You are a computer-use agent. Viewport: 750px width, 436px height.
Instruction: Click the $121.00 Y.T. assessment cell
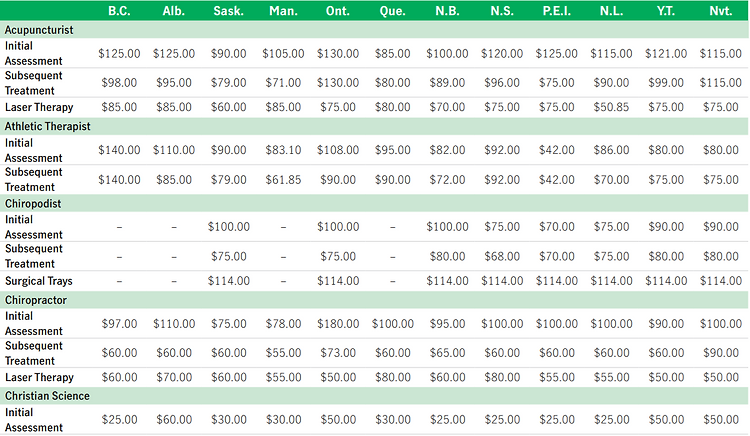click(x=663, y=53)
